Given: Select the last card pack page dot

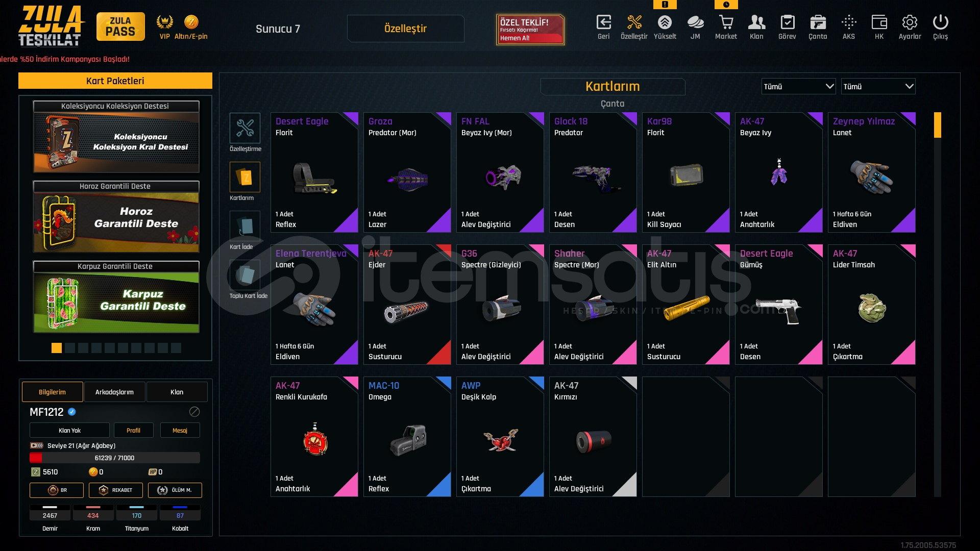Looking at the screenshot, I should [176, 348].
